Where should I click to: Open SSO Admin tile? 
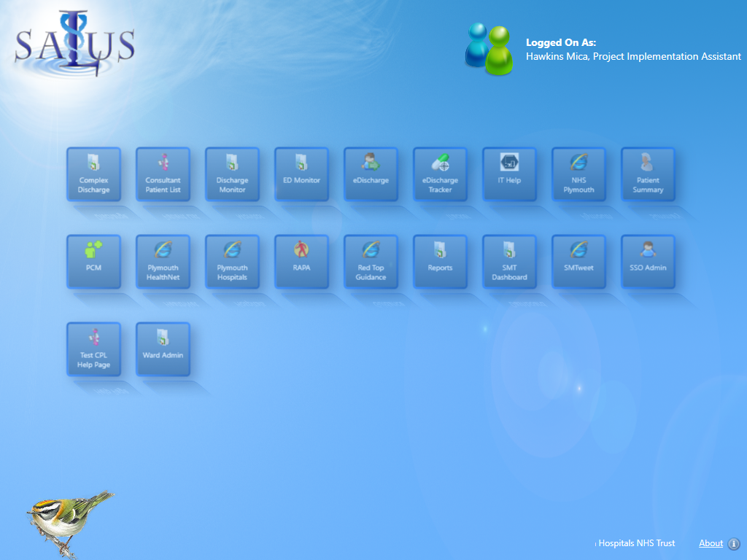click(648, 262)
